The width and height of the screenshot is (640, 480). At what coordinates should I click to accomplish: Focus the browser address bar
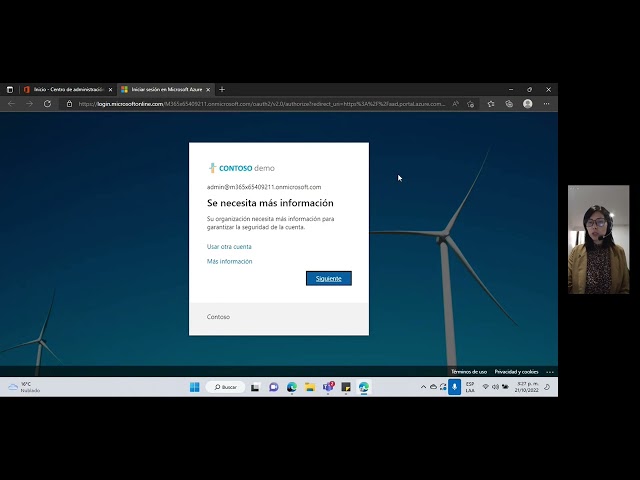coord(261,104)
